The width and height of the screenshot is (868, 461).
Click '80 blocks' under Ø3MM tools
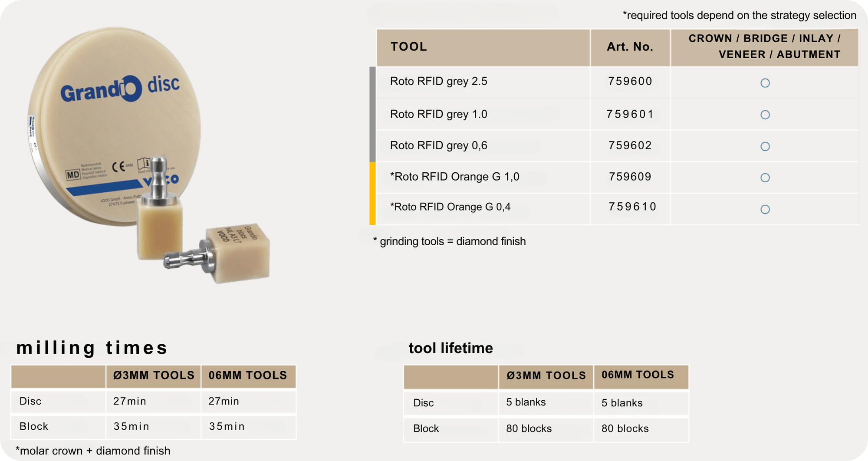529,428
